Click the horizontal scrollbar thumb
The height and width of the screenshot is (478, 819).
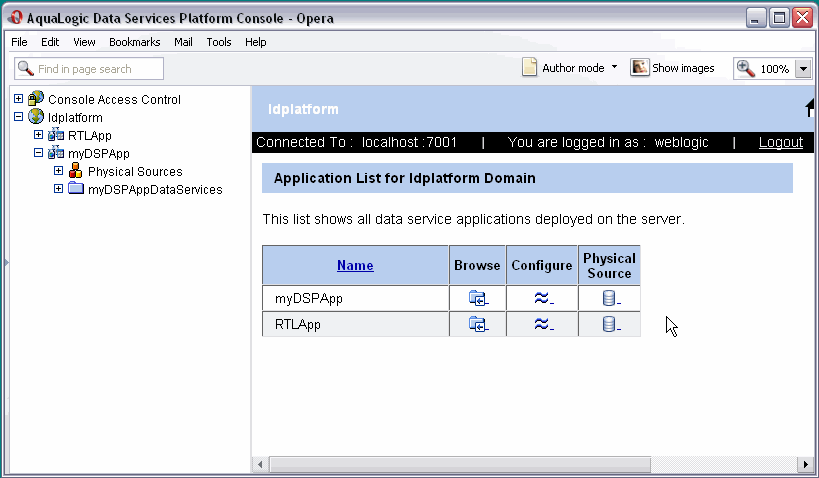pyautogui.click(x=460, y=463)
